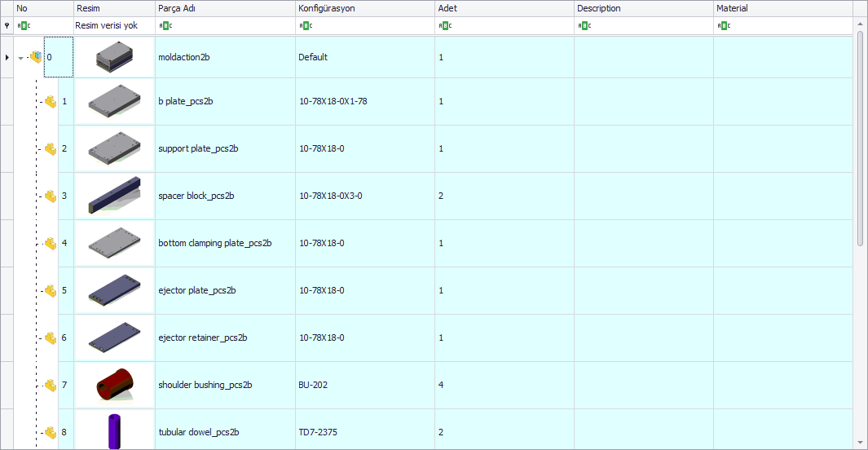Open filter operator icon under Adet column

(445, 25)
